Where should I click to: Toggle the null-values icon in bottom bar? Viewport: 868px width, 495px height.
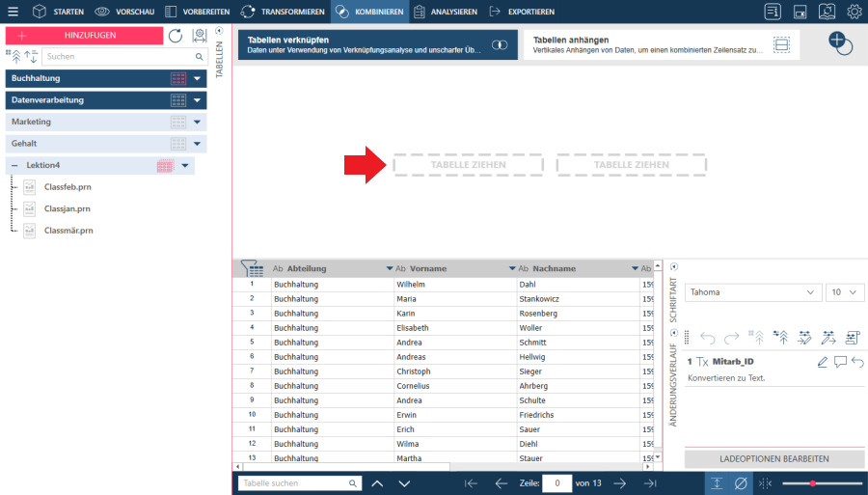(741, 483)
